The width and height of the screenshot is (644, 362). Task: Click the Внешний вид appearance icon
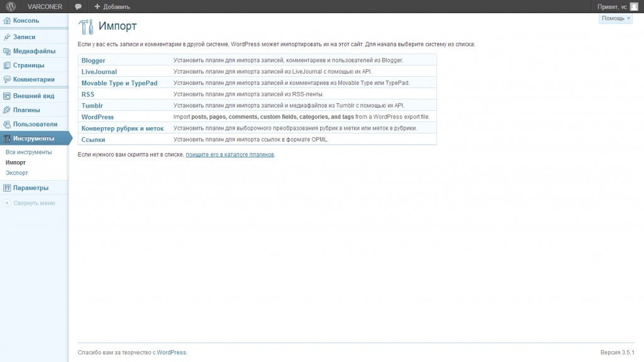(7, 96)
